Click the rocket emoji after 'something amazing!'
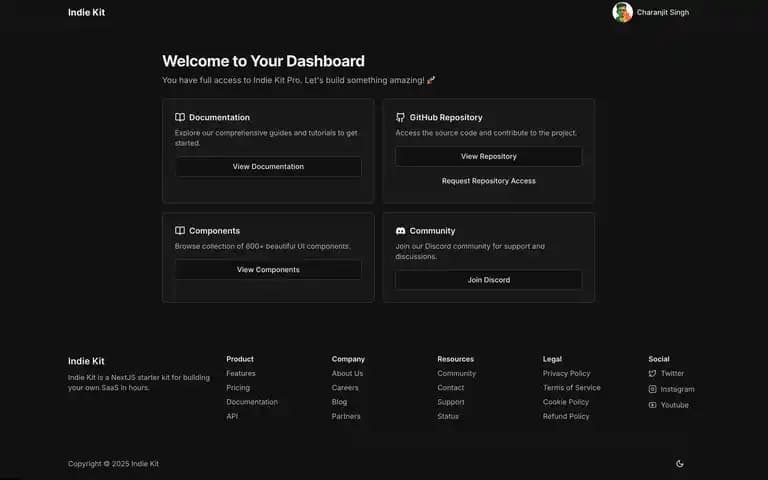Image resolution: width=768 pixels, height=480 pixels. coord(431,80)
